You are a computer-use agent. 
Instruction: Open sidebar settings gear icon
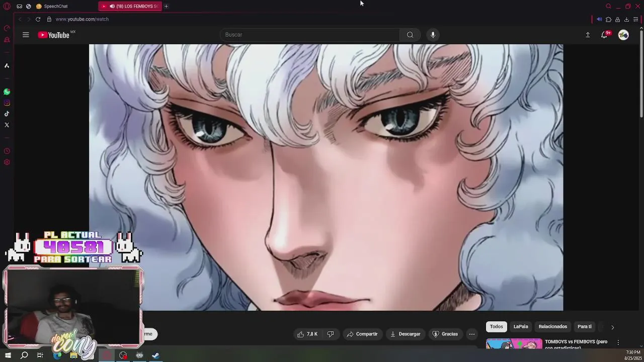coord(7,162)
